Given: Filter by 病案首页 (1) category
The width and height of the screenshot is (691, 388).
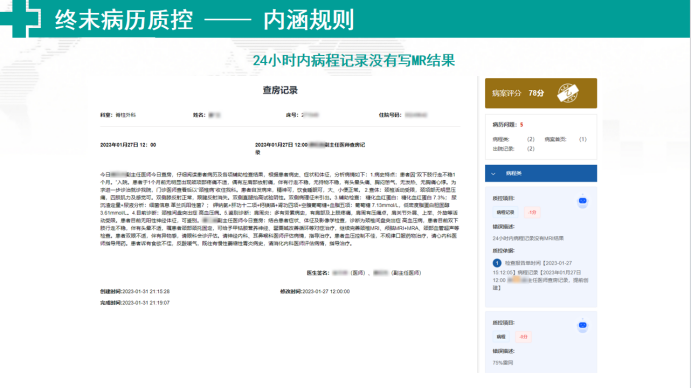Looking at the screenshot, I should pos(565,139).
